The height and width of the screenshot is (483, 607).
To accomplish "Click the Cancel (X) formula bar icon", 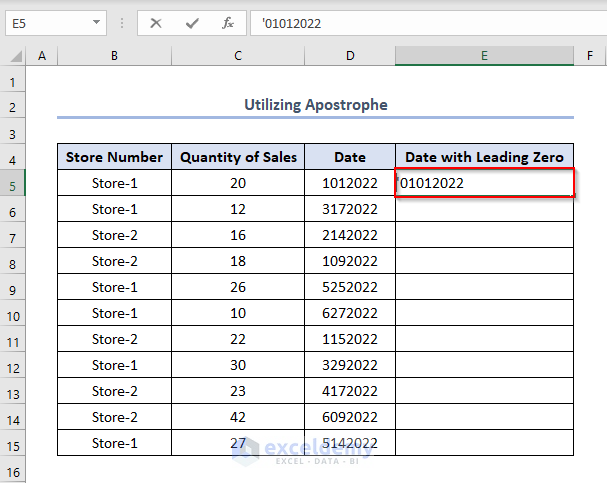I will pyautogui.click(x=156, y=22).
